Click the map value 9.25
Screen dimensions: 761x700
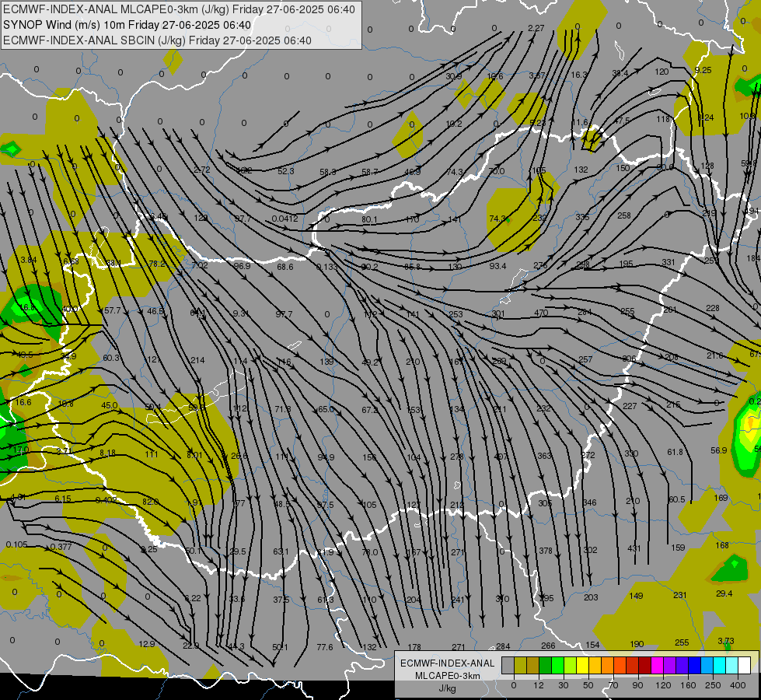(703, 70)
